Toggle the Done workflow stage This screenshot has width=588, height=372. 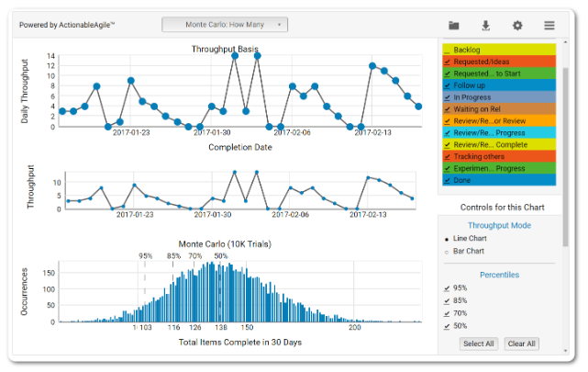tap(447, 180)
